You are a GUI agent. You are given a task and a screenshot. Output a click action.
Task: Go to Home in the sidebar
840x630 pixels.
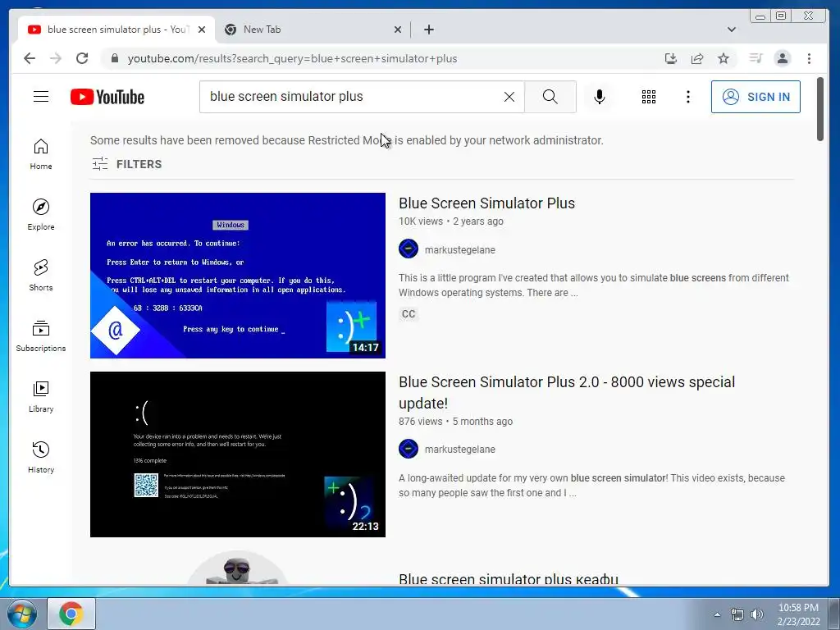click(x=41, y=154)
